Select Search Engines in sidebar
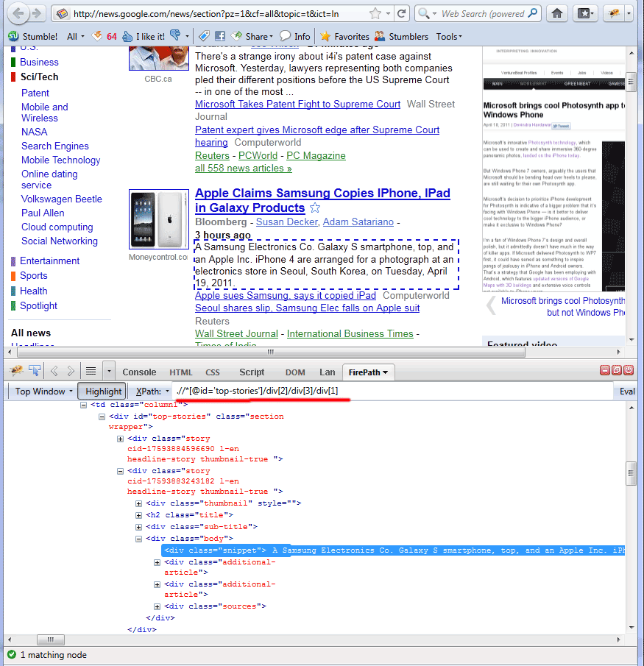The width and height of the screenshot is (644, 666). click(x=55, y=146)
